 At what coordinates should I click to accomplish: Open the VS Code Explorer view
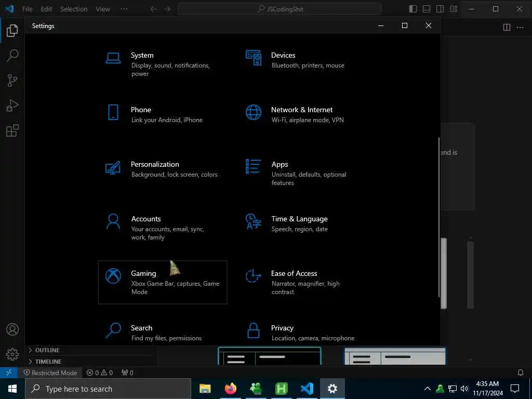coord(12,31)
